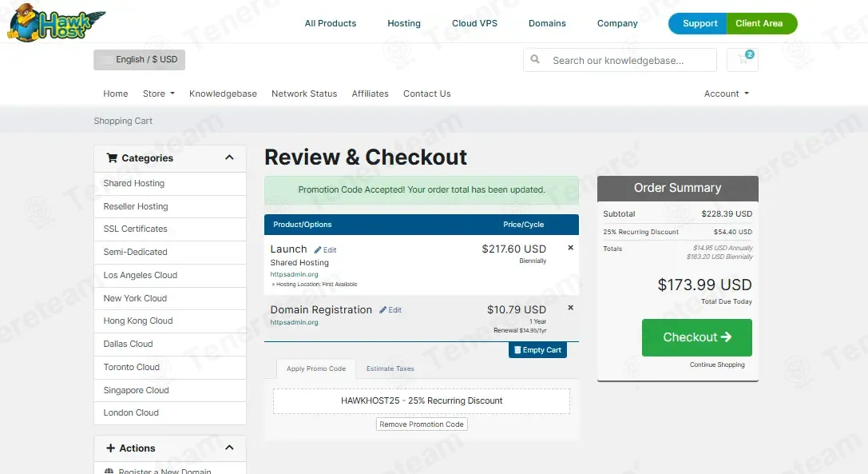Open the All Products menu

[331, 23]
